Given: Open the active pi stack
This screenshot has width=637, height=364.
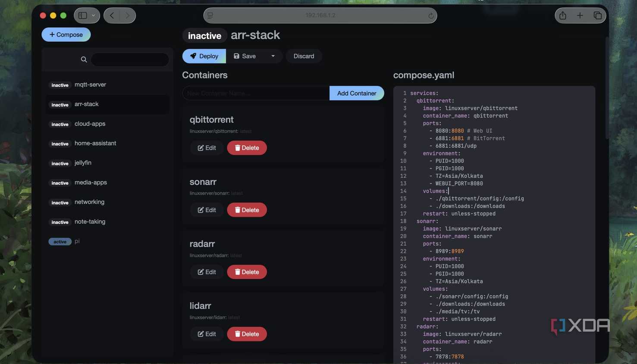Looking at the screenshot, I should tap(107, 241).
